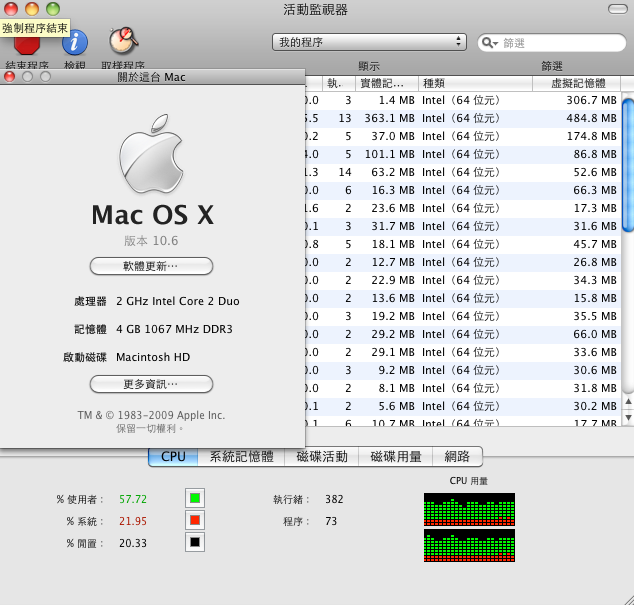
Task: Select the row with 66.3 MB virtual memory
Action: click(x=463, y=190)
